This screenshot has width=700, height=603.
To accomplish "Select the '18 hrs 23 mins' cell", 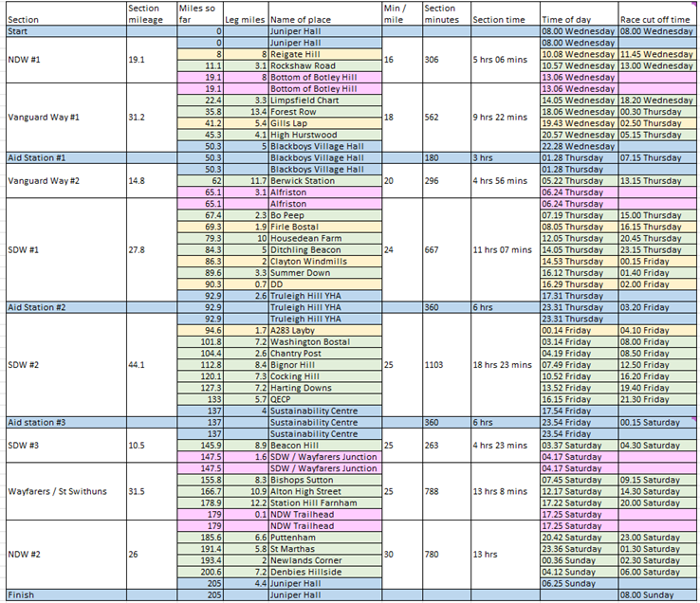I will (506, 365).
